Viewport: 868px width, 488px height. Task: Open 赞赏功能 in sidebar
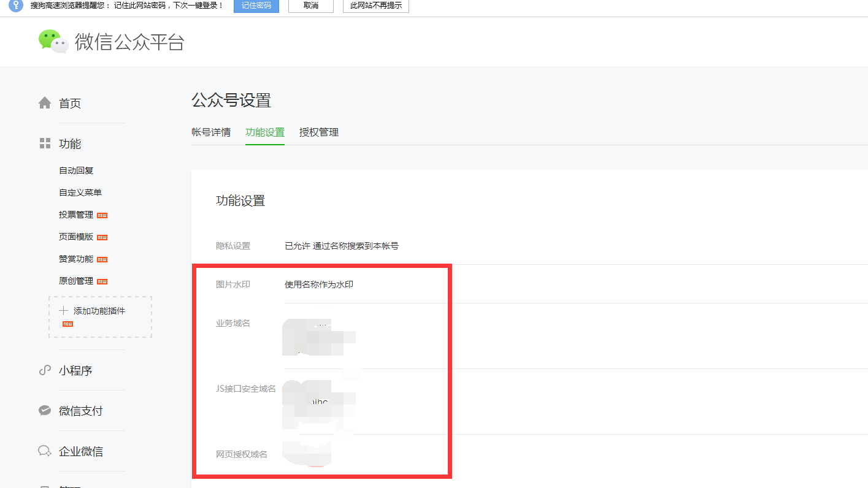[x=76, y=259]
